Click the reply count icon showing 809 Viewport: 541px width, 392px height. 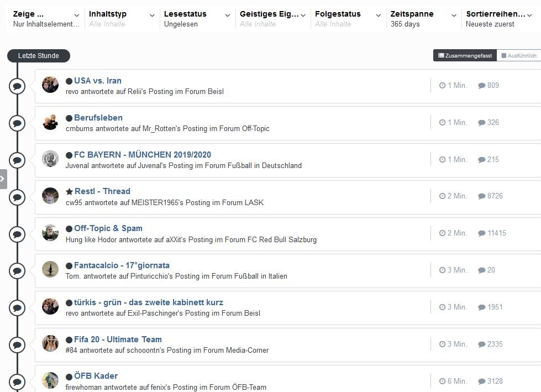click(482, 86)
